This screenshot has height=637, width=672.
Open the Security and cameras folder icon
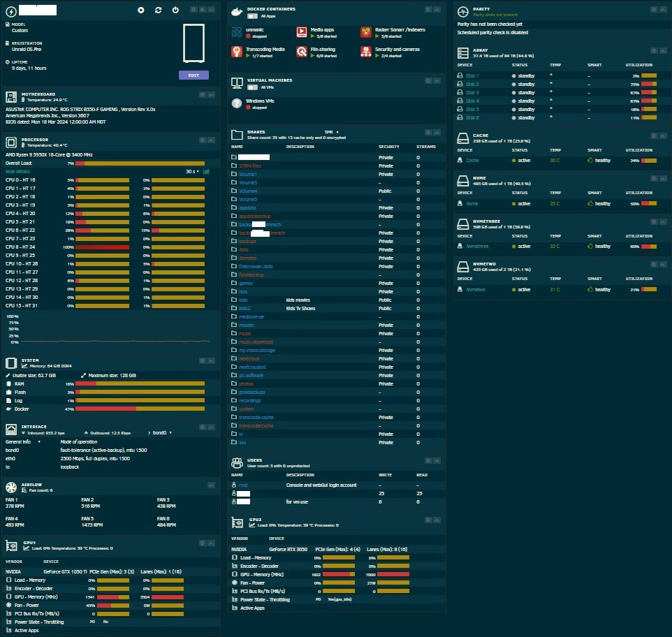pyautogui.click(x=366, y=52)
